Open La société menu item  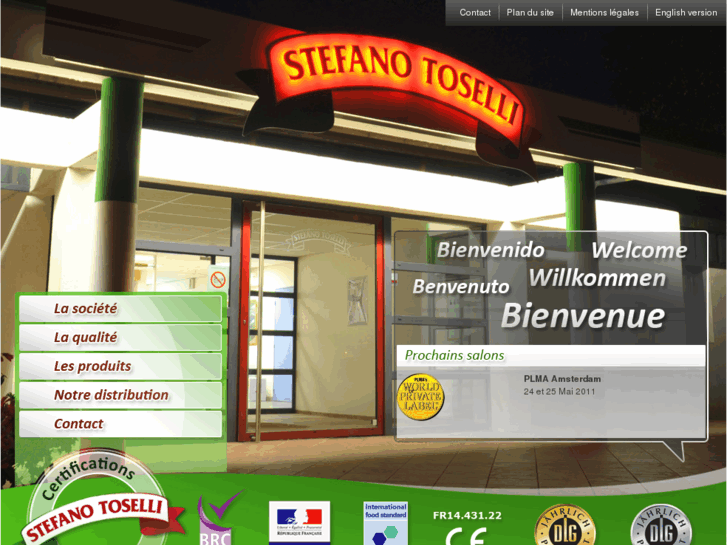(x=121, y=308)
